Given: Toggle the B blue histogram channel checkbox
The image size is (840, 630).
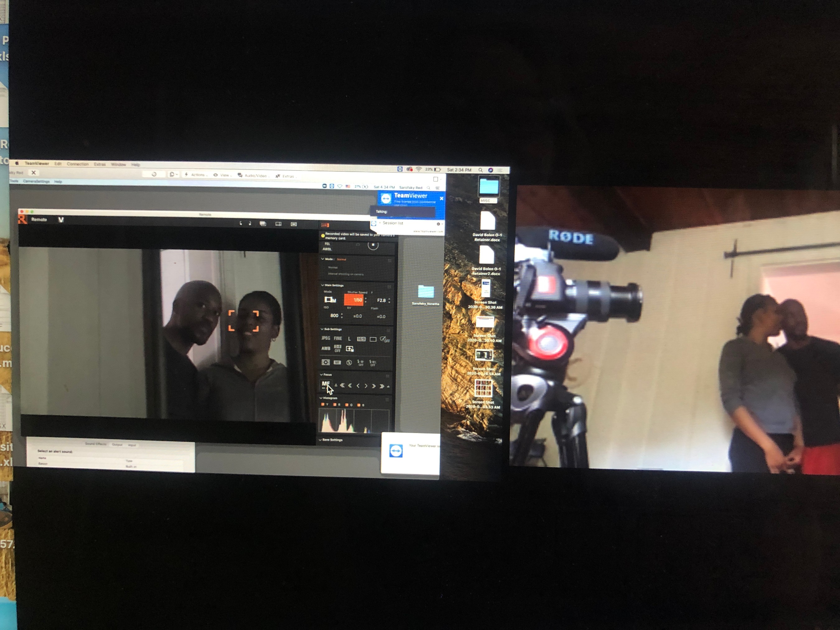Looking at the screenshot, I should 358,405.
